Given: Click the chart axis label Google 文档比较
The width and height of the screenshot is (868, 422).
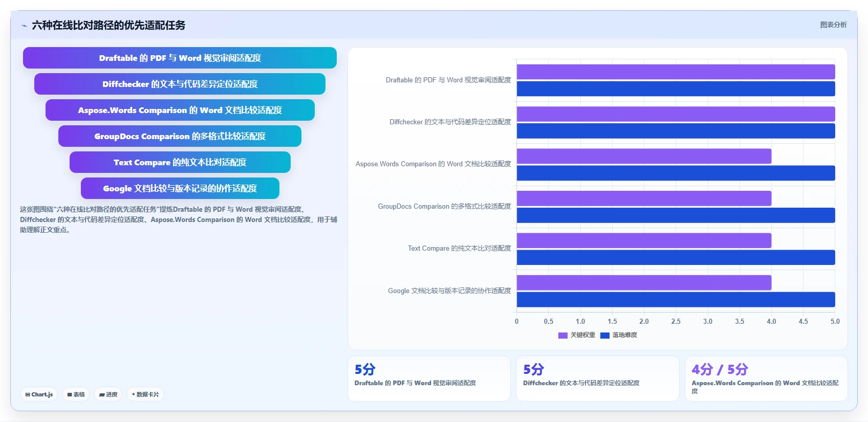Looking at the screenshot, I should coord(449,291).
